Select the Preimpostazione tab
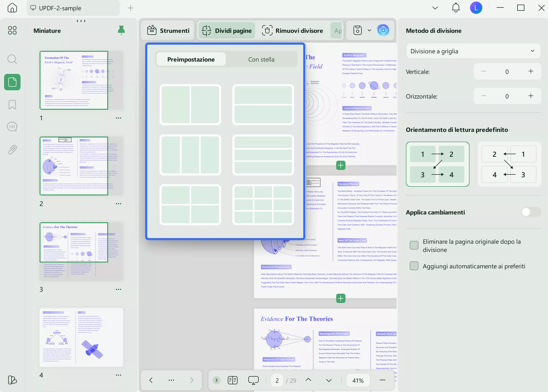Screen dimensions: 548x392 pos(191,59)
